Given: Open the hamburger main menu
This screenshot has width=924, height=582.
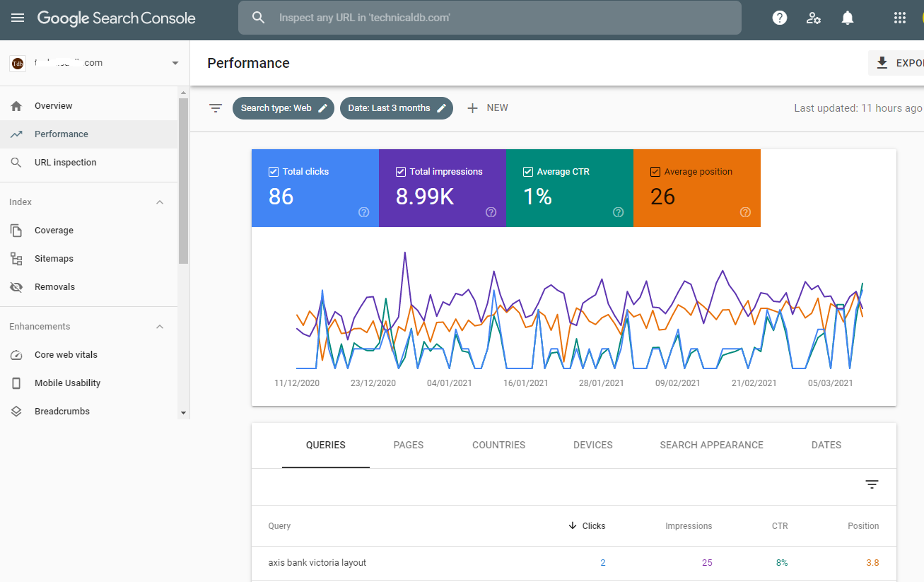Looking at the screenshot, I should pyautogui.click(x=18, y=18).
